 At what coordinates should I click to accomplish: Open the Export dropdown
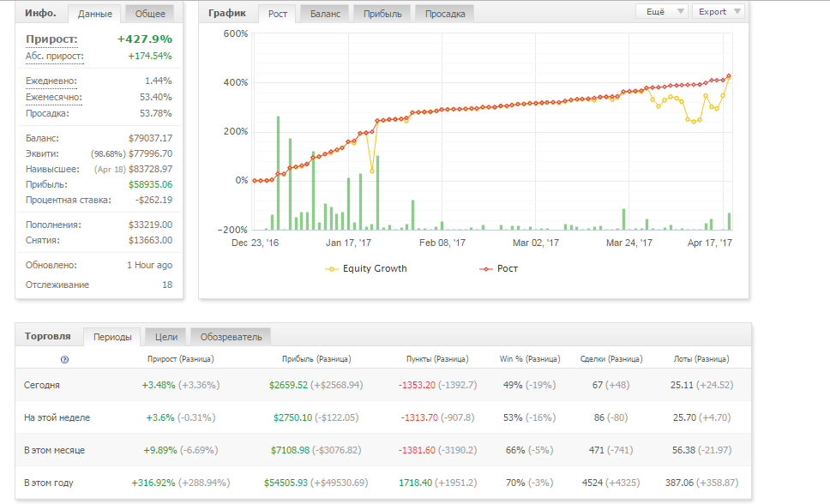point(718,12)
